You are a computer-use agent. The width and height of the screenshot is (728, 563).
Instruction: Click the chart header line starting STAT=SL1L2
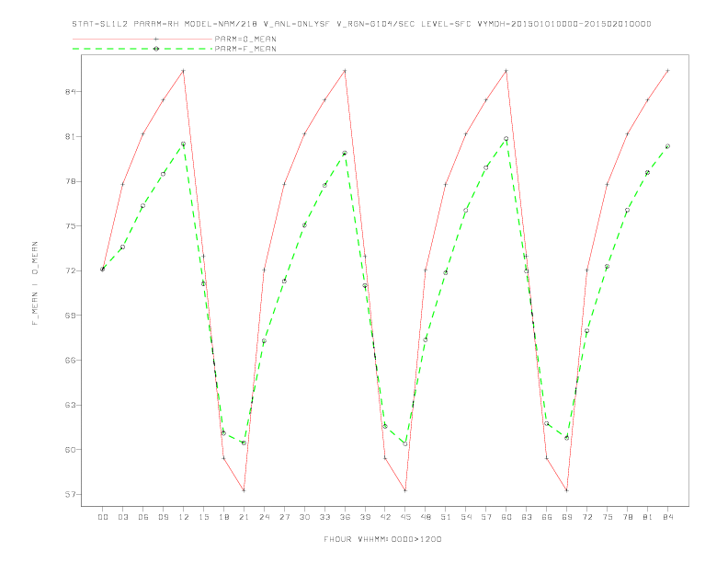pos(361,24)
